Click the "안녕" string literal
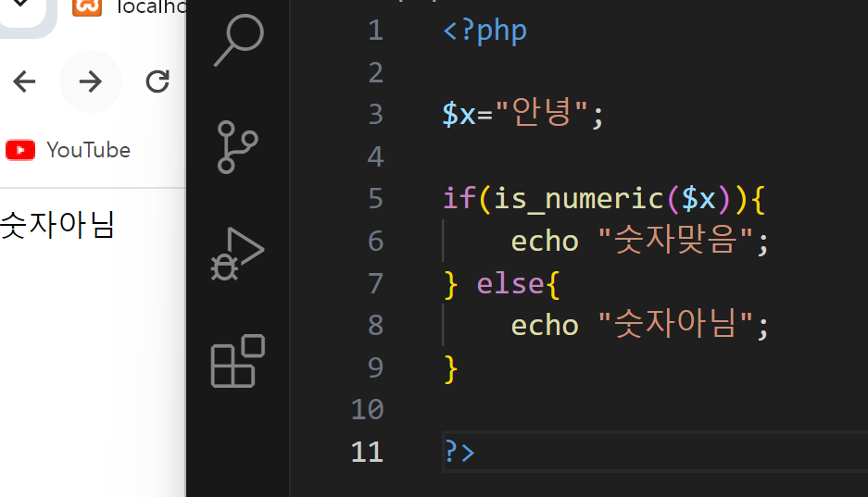868x497 pixels. click(x=541, y=112)
